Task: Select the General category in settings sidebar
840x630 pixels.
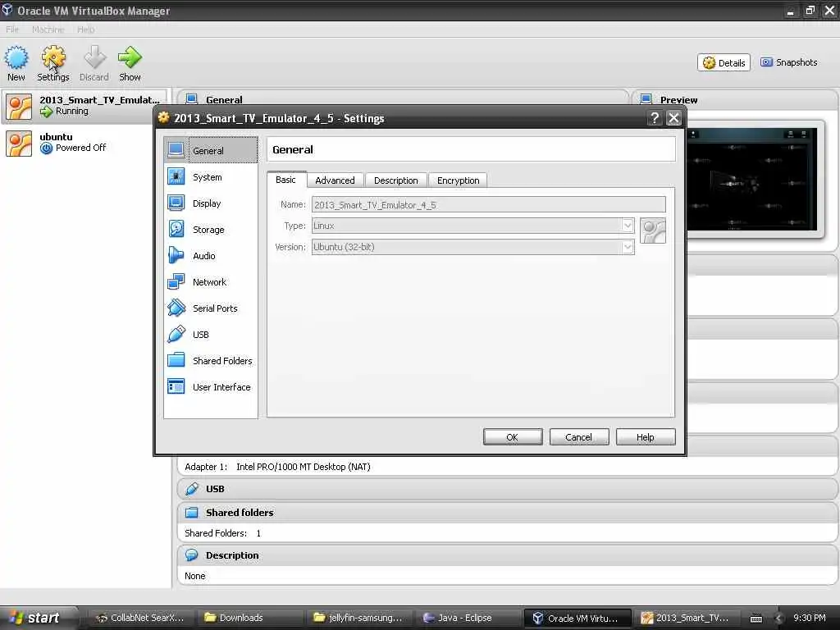Action: 211,151
